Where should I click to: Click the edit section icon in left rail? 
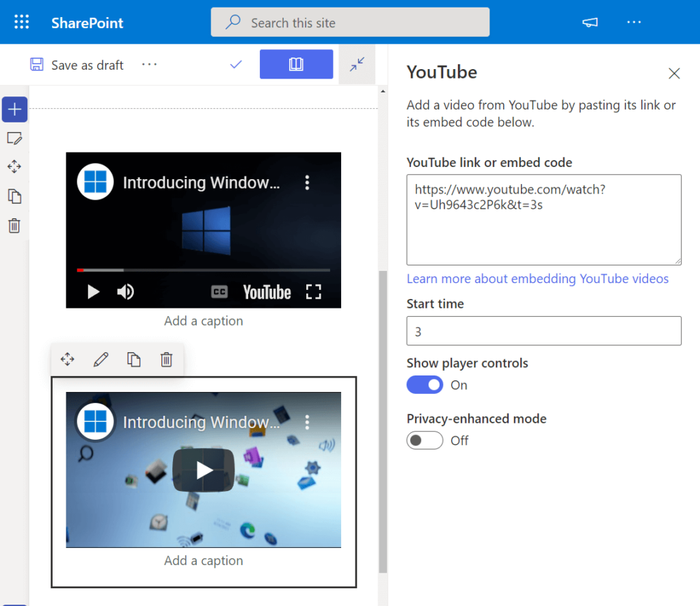14,138
